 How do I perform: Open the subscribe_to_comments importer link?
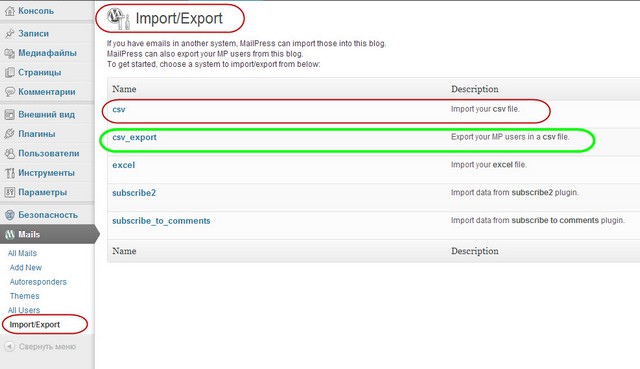161,221
